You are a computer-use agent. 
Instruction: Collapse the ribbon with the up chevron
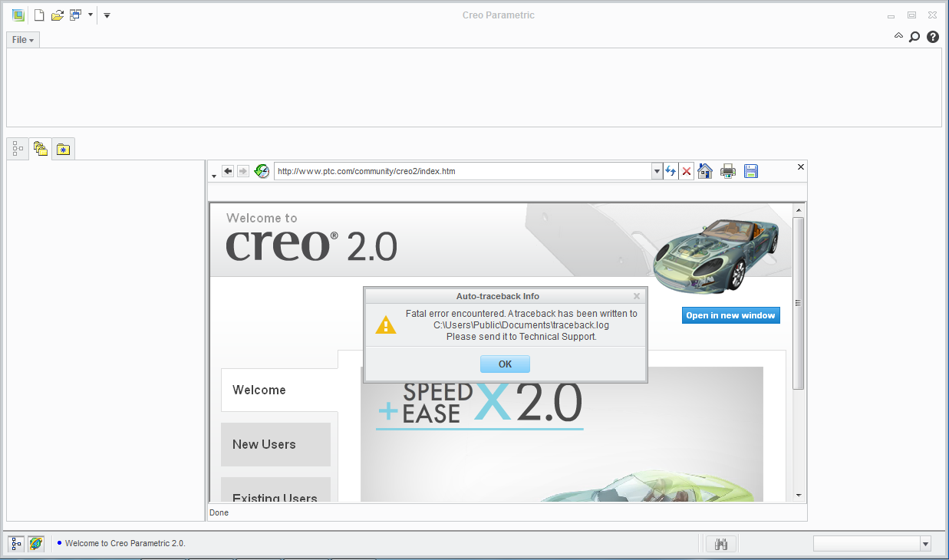[x=898, y=36]
